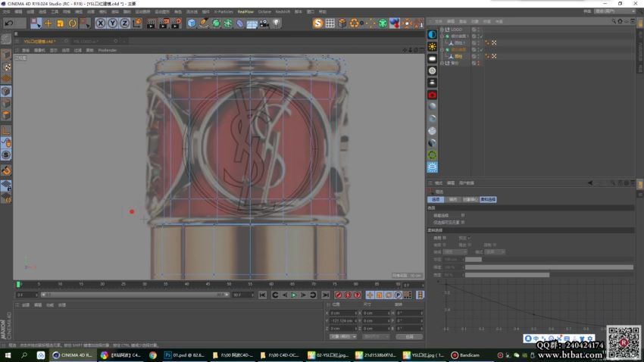Screen dimensions: 644x362
Task: Click the Record Active Objects red button
Action: click(338, 295)
